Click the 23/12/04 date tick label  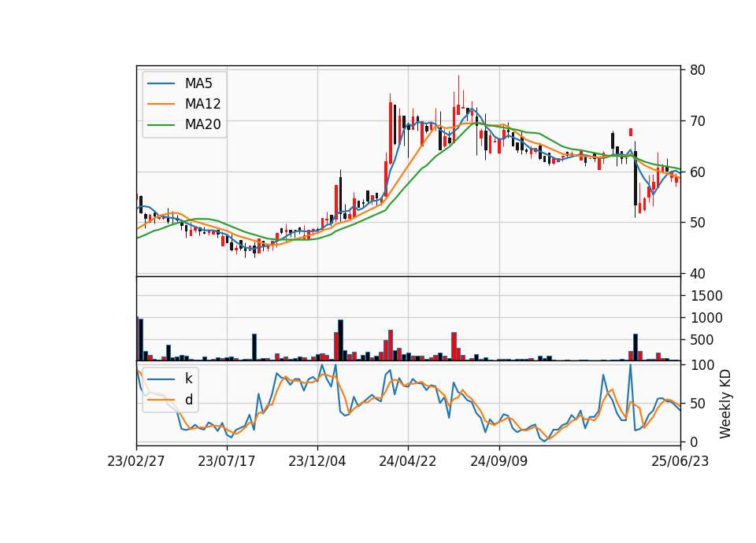pos(317,462)
